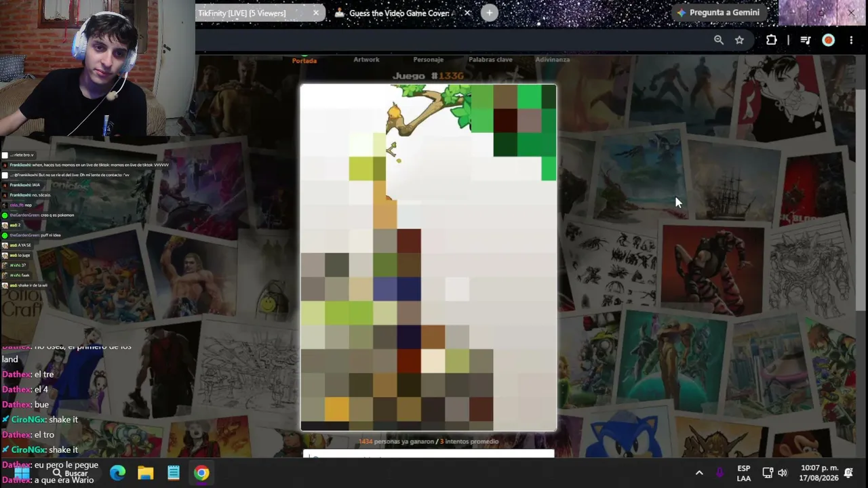Viewport: 868px width, 488px height.
Task: Click the pixelated game cover image
Action: [x=429, y=258]
